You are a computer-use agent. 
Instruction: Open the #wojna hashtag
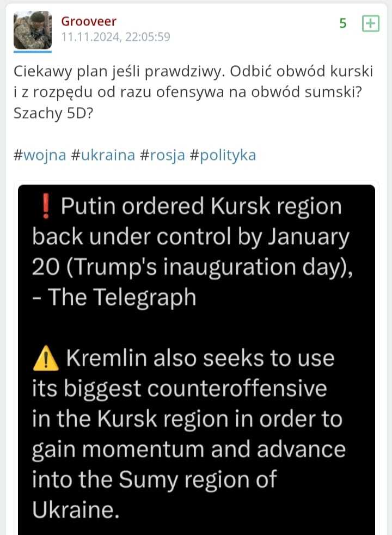click(40, 155)
